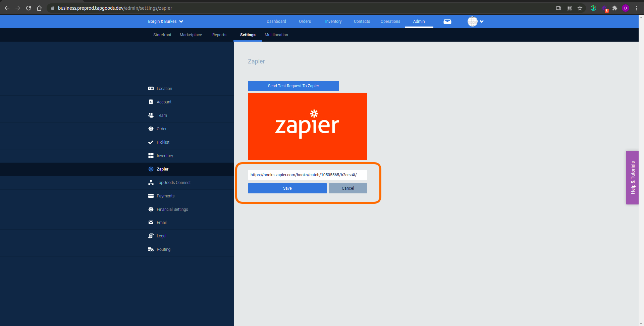Viewport: 644px width, 326px height.
Task: Switch to the Storefront tab
Action: 162,35
